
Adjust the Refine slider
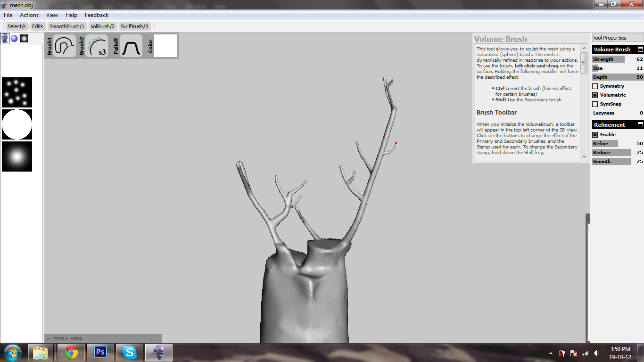(618, 144)
